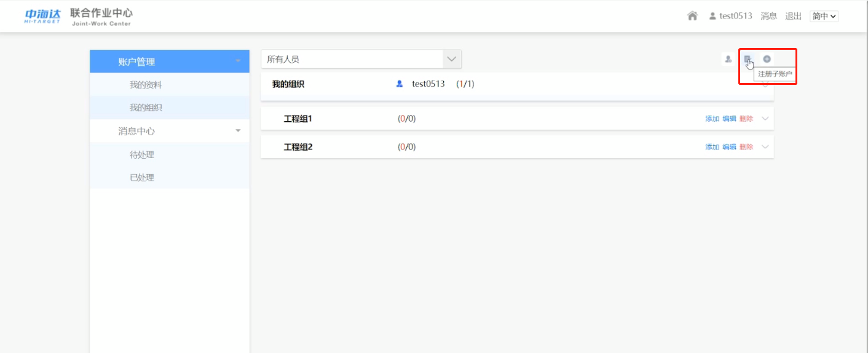Screen dimensions: 868x353
Task: Open 已处理 messages in the sidebar
Action: tap(142, 178)
